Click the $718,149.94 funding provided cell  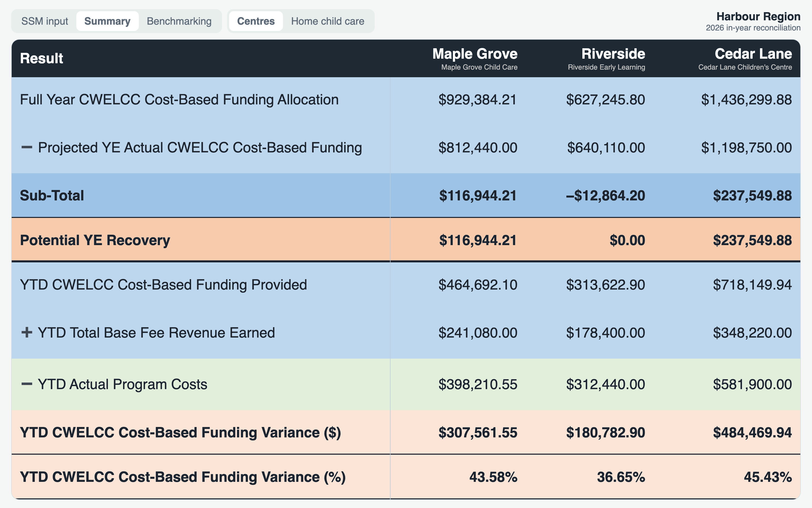click(752, 285)
